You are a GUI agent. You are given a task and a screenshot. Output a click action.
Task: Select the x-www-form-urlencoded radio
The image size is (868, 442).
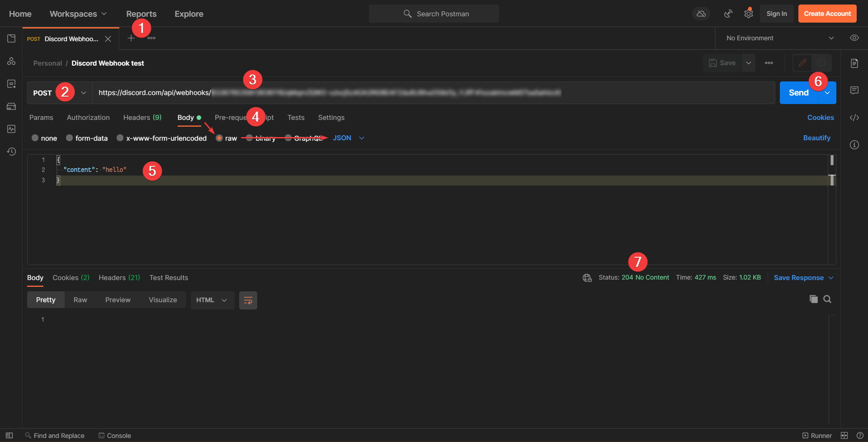[x=120, y=138]
